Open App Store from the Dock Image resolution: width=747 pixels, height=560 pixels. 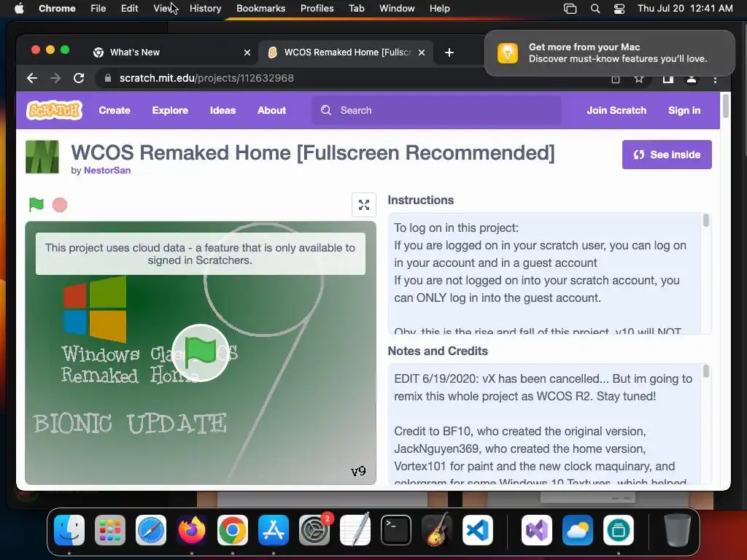[x=274, y=530]
